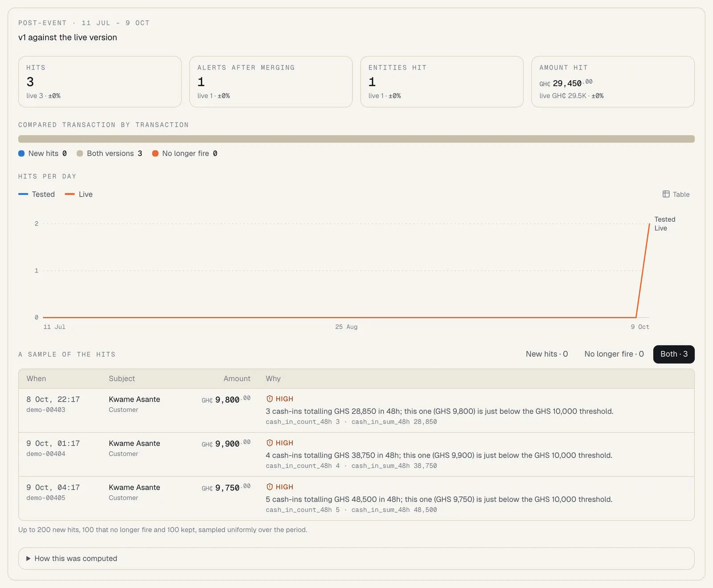The height and width of the screenshot is (588, 713).
Task: Click the GH₵ 9,900.00 amount
Action: pyautogui.click(x=226, y=444)
